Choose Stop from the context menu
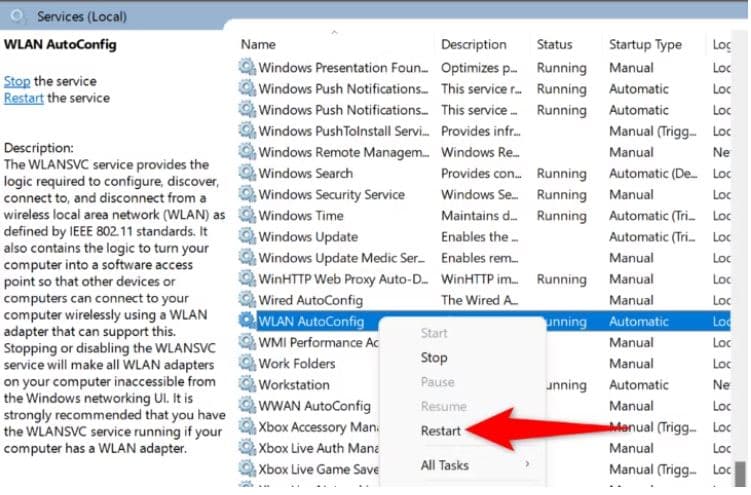751x495 pixels. pyautogui.click(x=434, y=358)
